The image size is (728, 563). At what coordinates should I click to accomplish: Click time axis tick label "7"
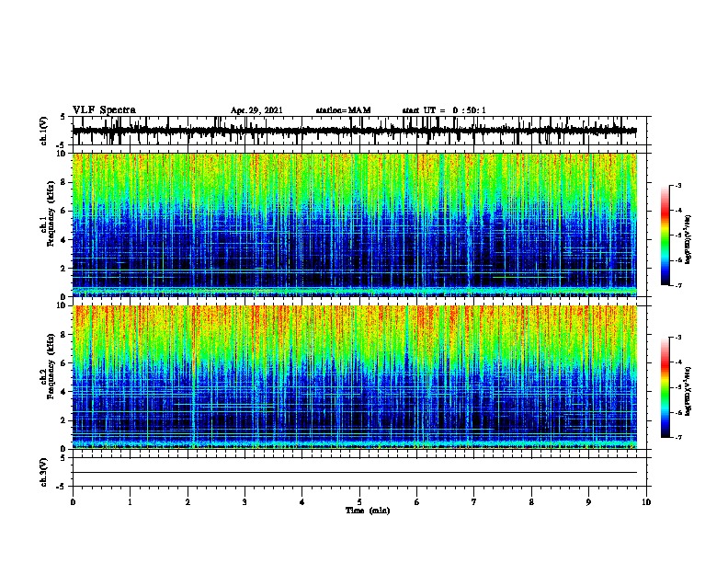click(474, 502)
